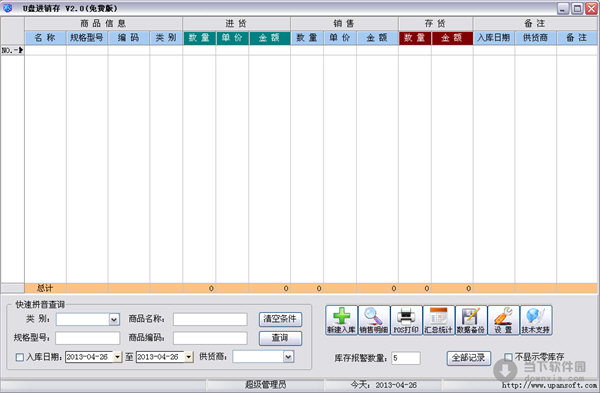Click the 查询 button
The height and width of the screenshot is (393, 600).
pos(280,338)
